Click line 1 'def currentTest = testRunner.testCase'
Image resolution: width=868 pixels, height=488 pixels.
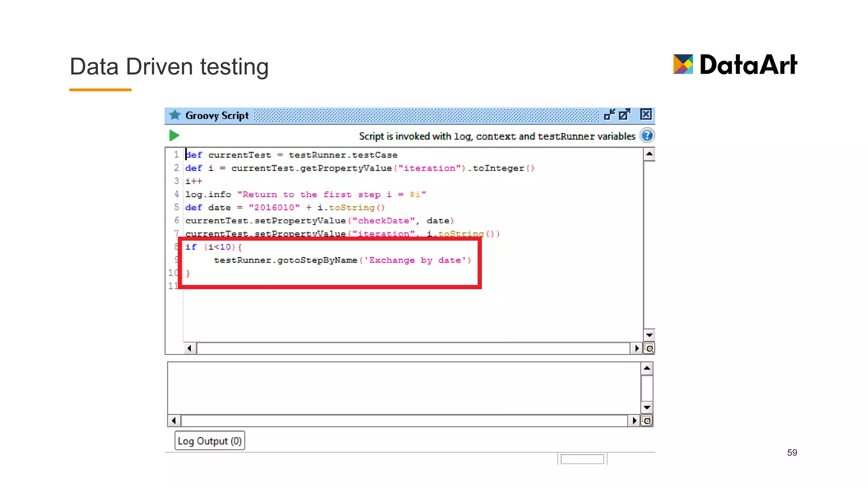291,155
